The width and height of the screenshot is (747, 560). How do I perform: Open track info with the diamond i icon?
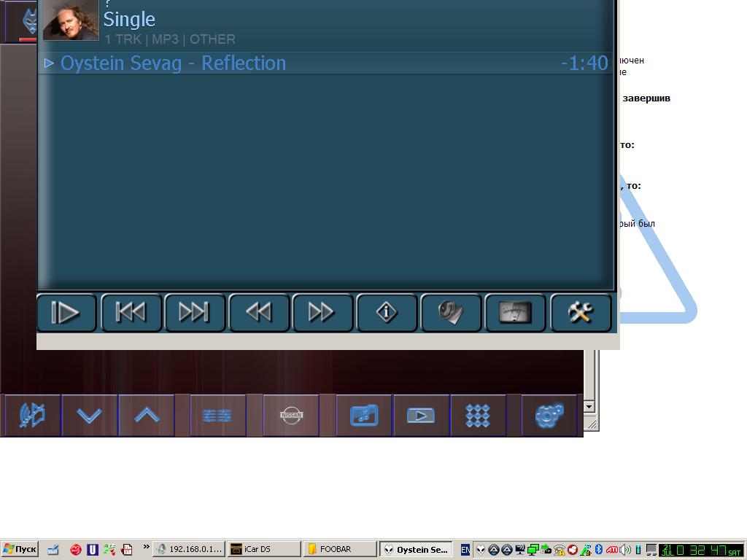(x=387, y=313)
